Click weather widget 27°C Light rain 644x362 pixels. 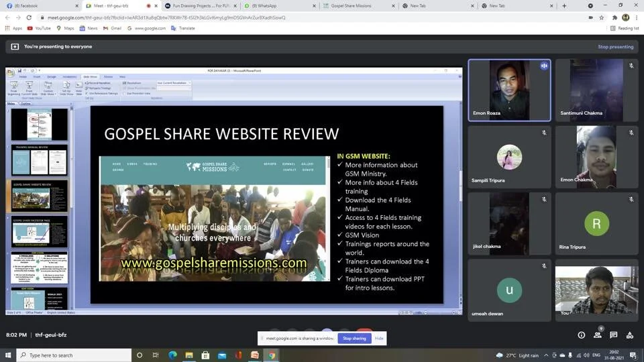[517, 355]
